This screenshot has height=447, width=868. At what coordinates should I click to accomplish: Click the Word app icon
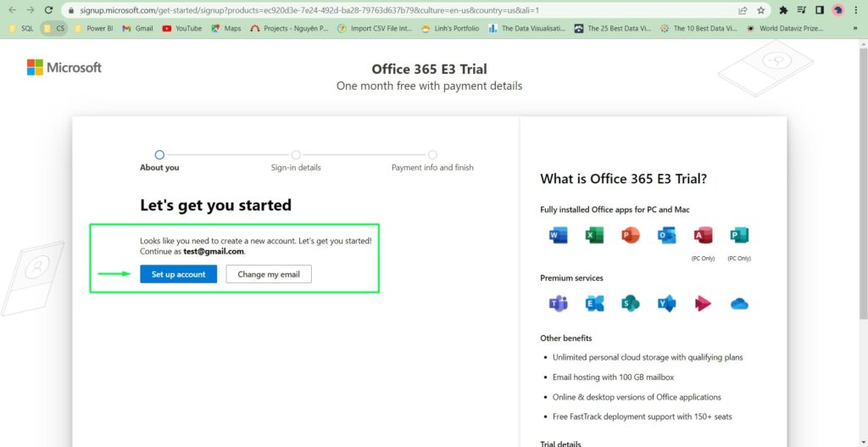point(559,236)
